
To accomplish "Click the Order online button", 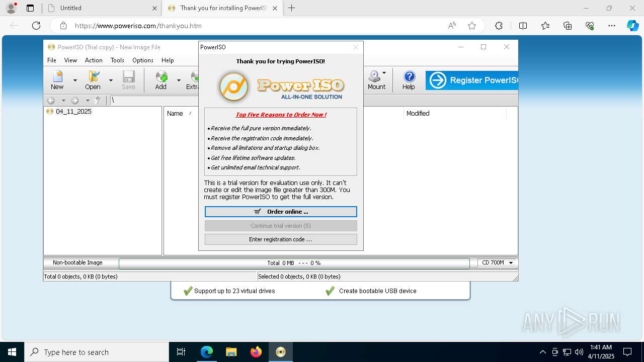I will [x=281, y=212].
